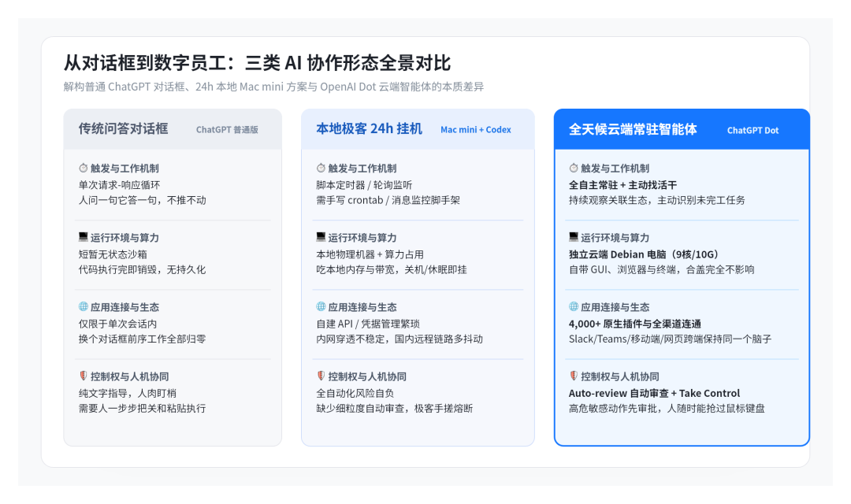Click the globe icon in the 本地极客 24h 挂机 card
Screen dimensions: 851x504
point(321,306)
